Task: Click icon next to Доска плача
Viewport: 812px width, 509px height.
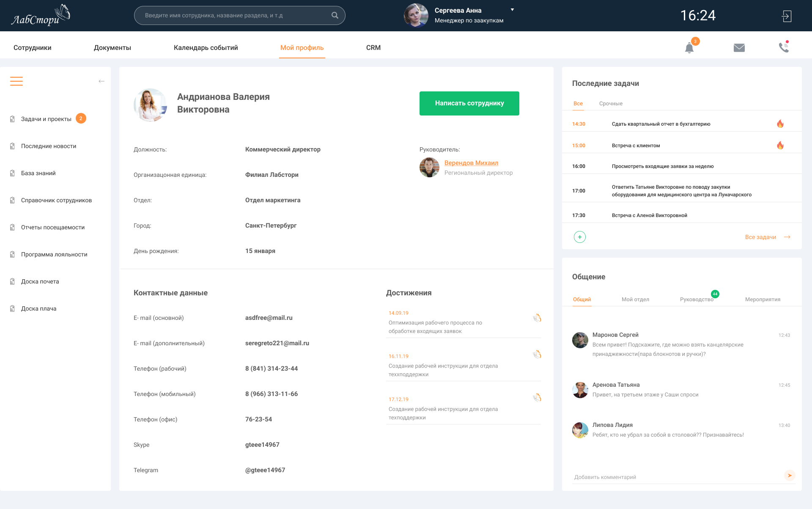Action: [x=12, y=308]
